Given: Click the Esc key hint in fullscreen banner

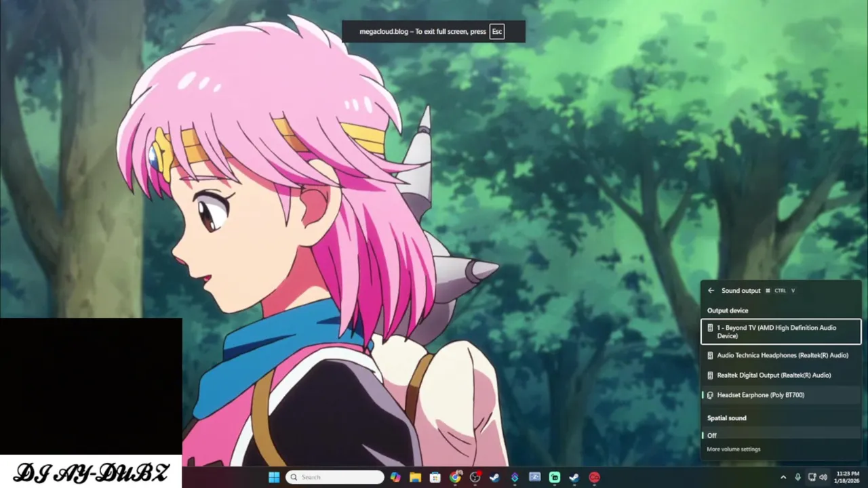Looking at the screenshot, I should (x=497, y=31).
